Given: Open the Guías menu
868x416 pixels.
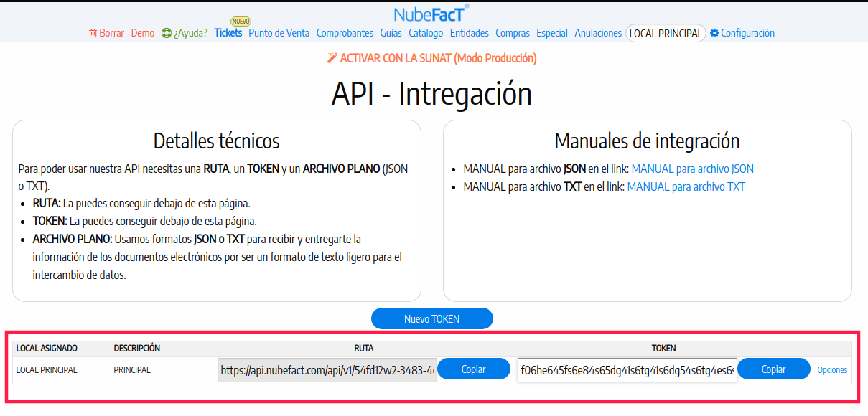Looking at the screenshot, I should (391, 33).
